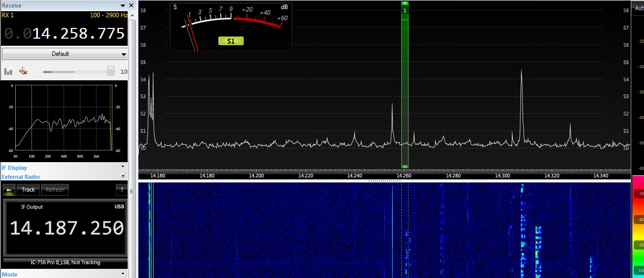Image resolution: width=644 pixels, height=278 pixels.
Task: Click the yellow radio connect icon button
Action: [9, 190]
